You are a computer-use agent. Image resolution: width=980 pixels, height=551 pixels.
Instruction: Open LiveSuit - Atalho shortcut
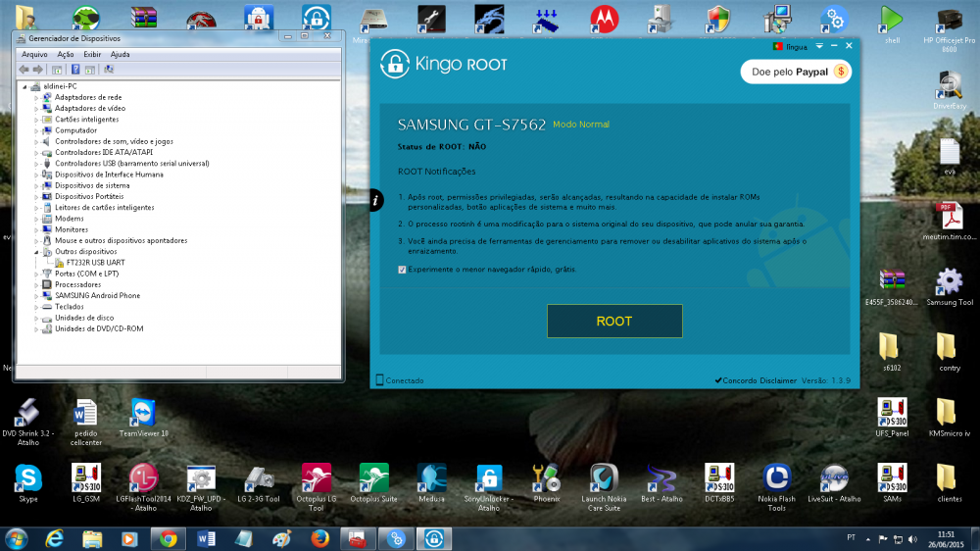tap(834, 484)
